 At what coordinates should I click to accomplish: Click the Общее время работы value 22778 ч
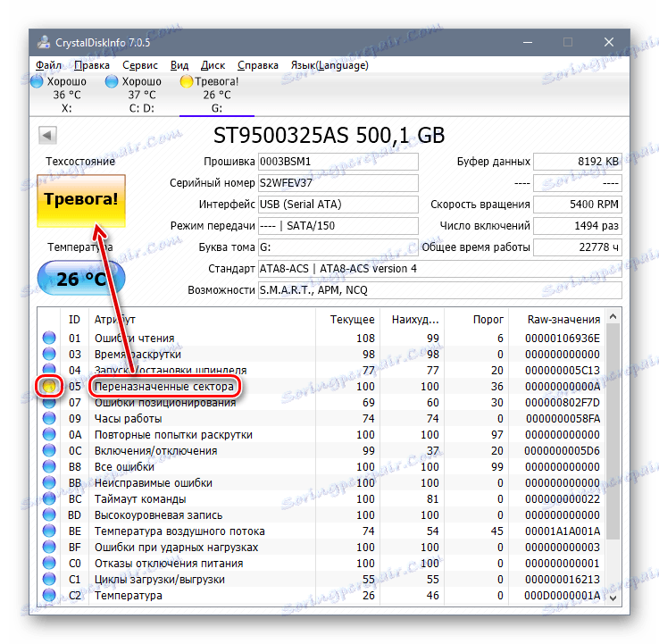click(578, 247)
